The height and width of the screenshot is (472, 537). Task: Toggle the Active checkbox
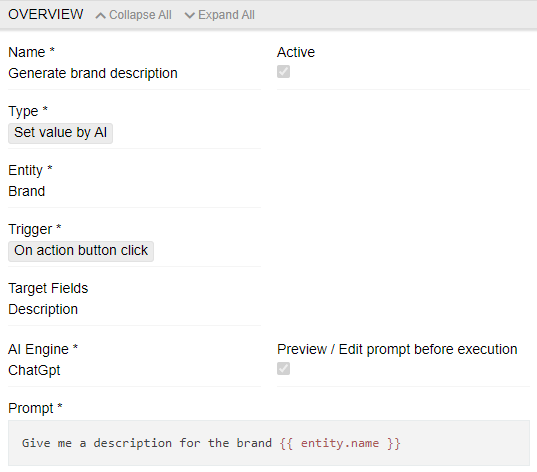pyautogui.click(x=283, y=72)
